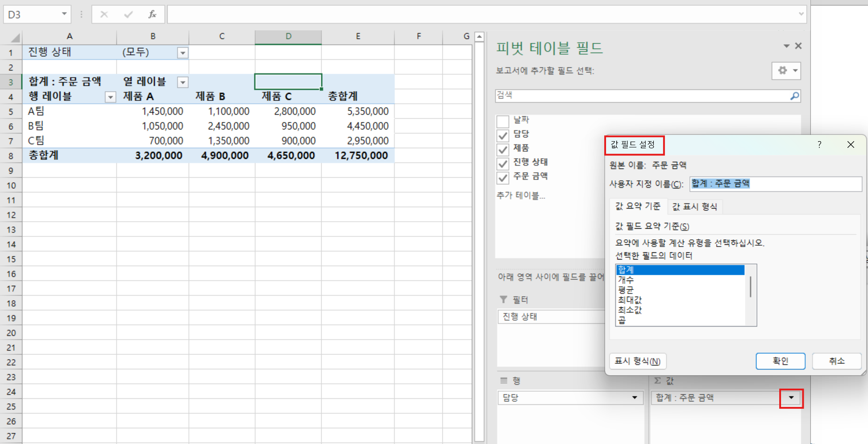Click the search magnifier in field list
868x444 pixels.
coord(794,96)
